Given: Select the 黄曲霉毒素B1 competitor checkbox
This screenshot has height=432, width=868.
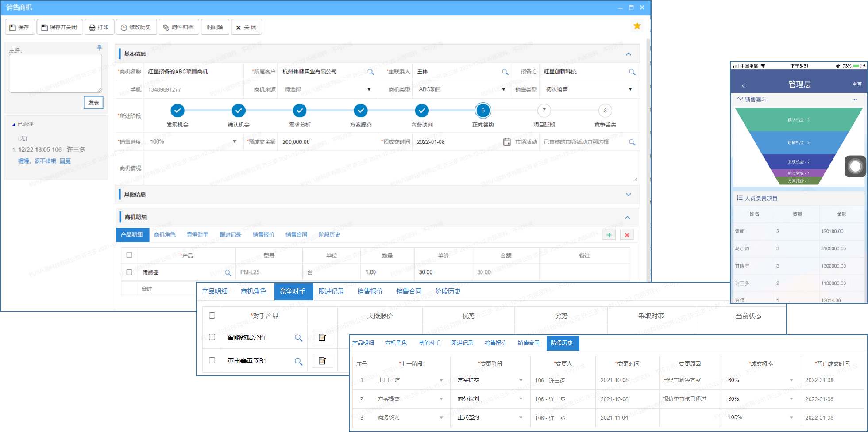Looking at the screenshot, I should point(212,360).
